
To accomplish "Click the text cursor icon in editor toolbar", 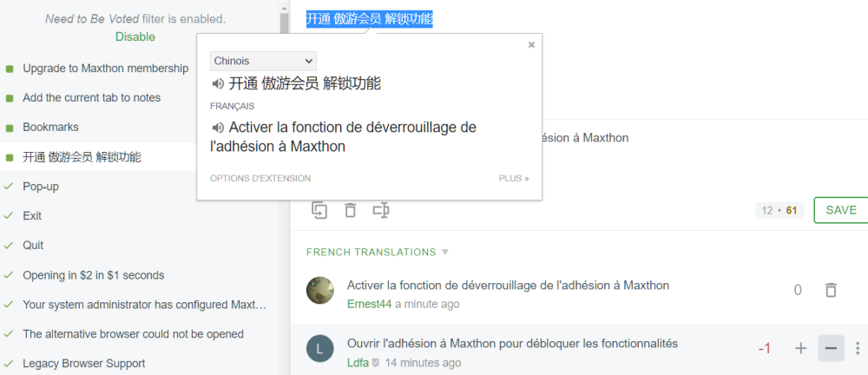I will [380, 210].
